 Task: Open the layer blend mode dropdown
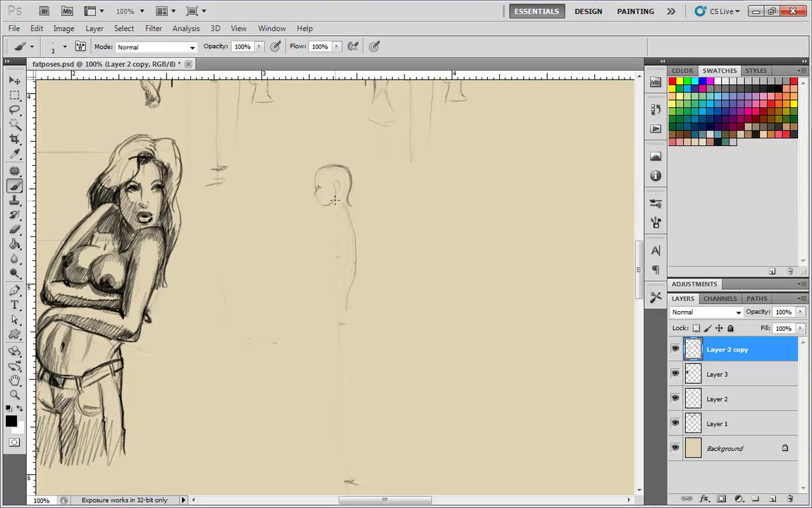706,312
